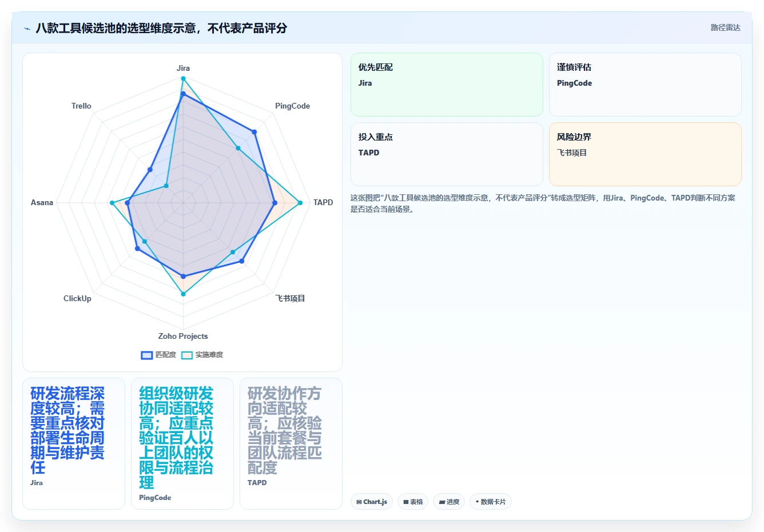Toggle the 实施难度 legend swatch

pyautogui.click(x=187, y=355)
